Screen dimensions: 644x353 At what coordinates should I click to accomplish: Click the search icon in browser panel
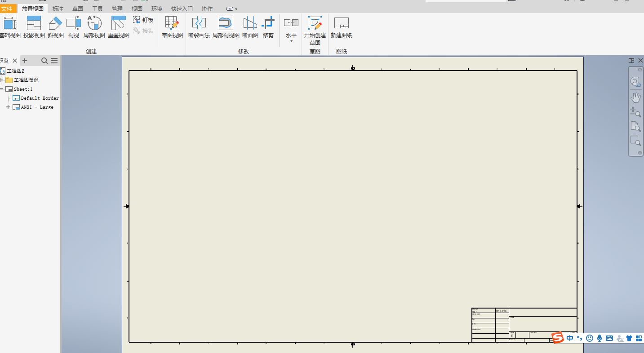[x=44, y=61]
